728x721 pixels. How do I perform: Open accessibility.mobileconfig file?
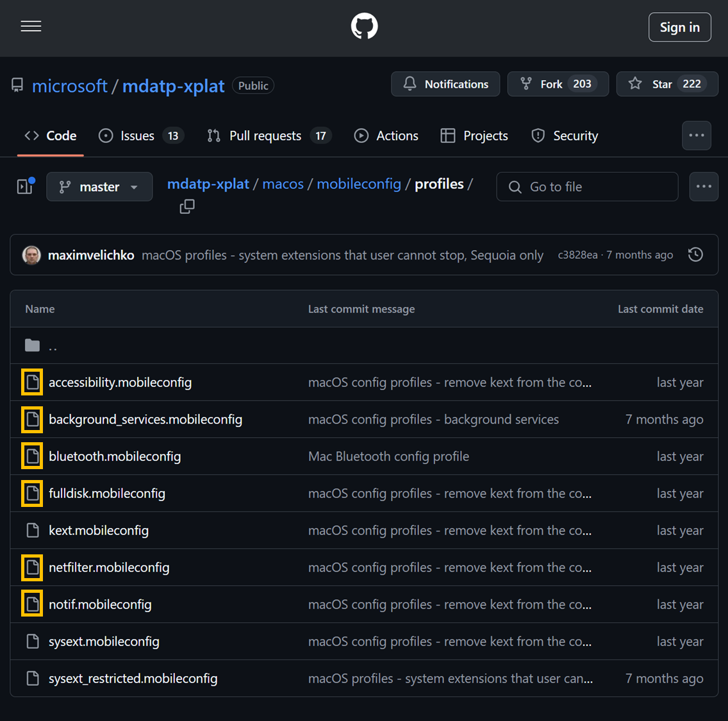coord(120,382)
